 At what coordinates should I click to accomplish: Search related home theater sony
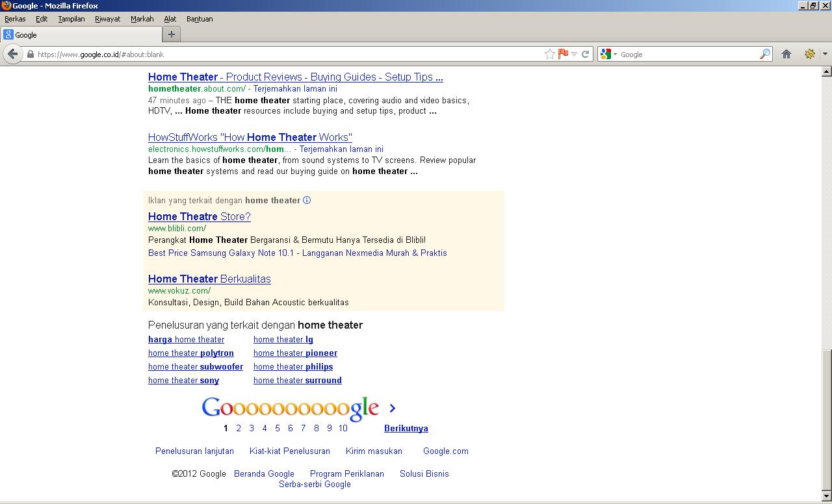(183, 381)
